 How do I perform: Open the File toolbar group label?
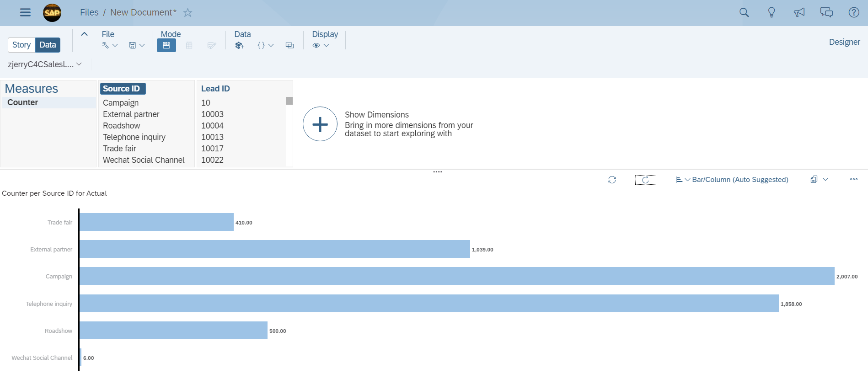(108, 34)
